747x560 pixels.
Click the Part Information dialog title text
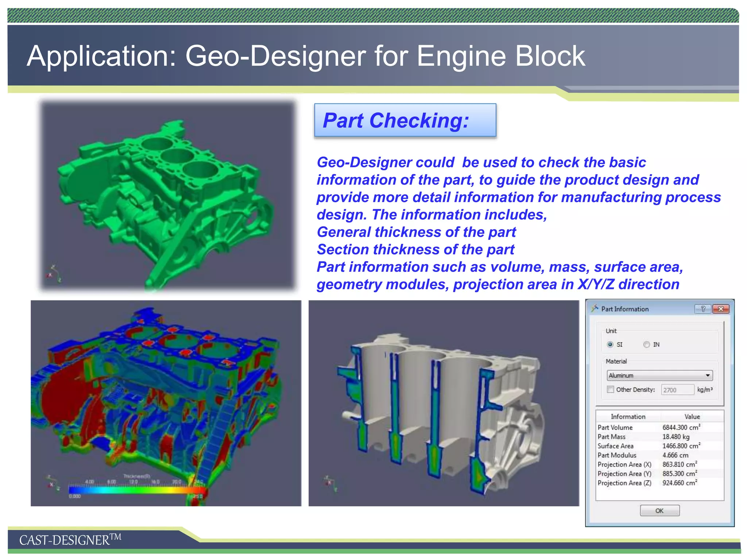pos(625,309)
